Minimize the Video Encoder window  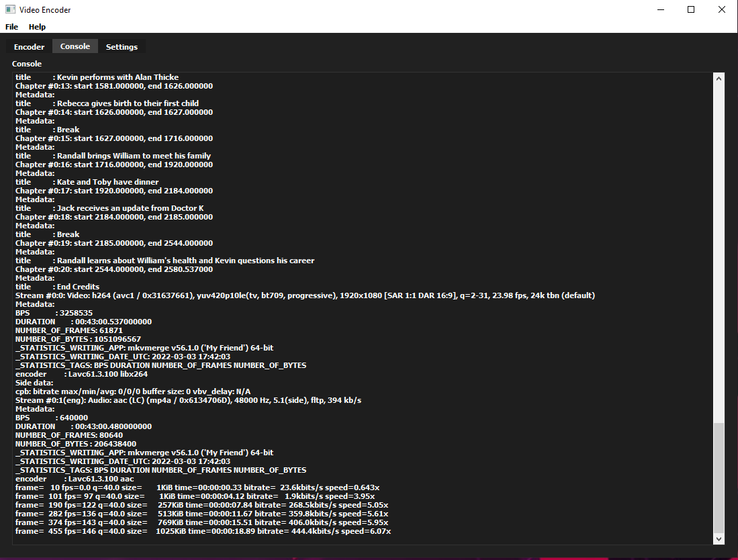(x=660, y=10)
